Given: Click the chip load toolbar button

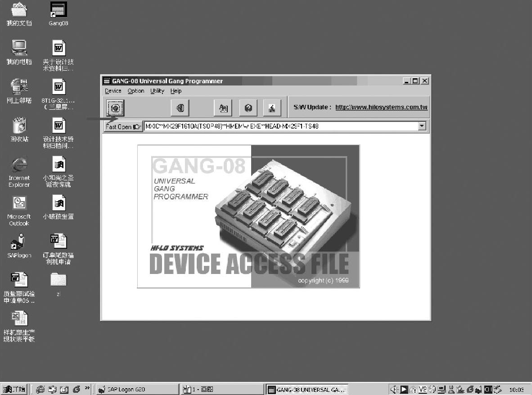Looking at the screenshot, I should coord(180,108).
